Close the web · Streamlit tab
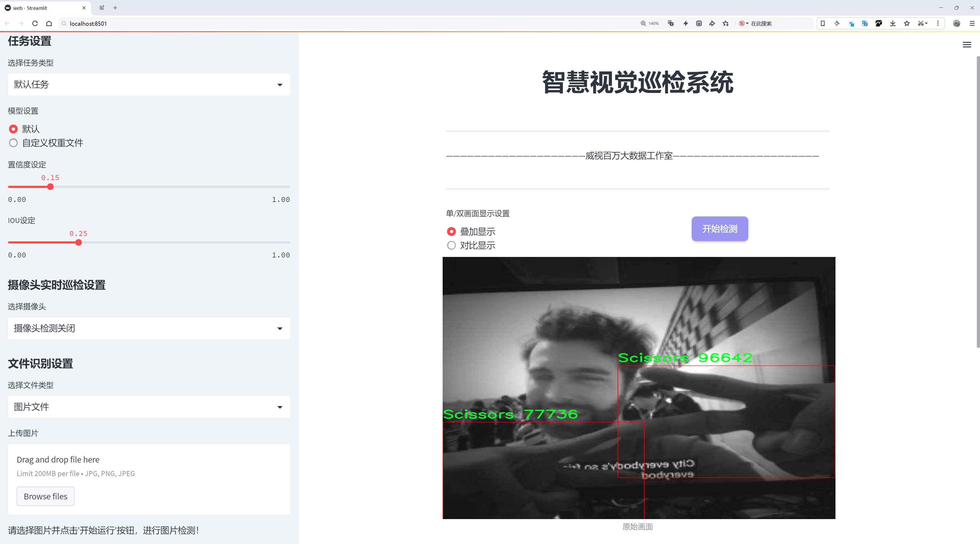This screenshot has width=980, height=544. pos(84,8)
